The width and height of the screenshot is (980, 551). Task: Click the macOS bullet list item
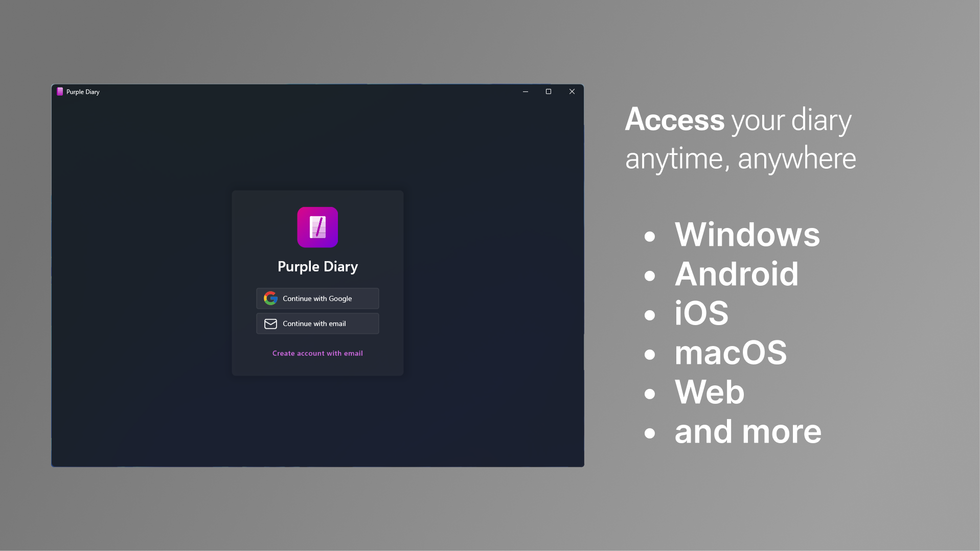coord(730,353)
